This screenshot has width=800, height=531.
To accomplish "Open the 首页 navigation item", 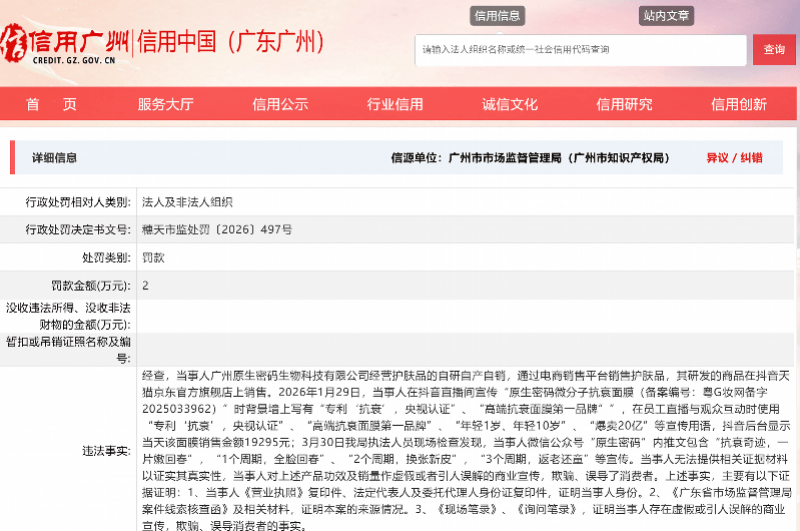I will (51, 104).
